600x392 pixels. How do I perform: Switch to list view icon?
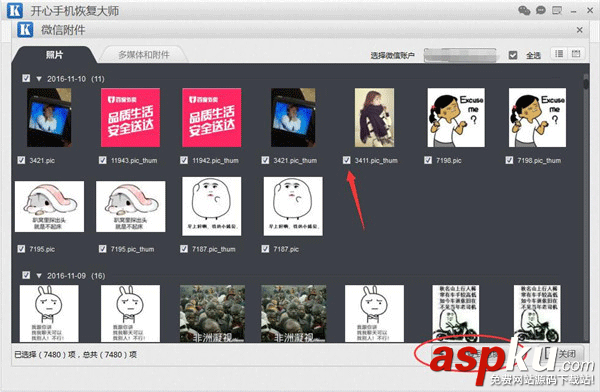tap(559, 54)
